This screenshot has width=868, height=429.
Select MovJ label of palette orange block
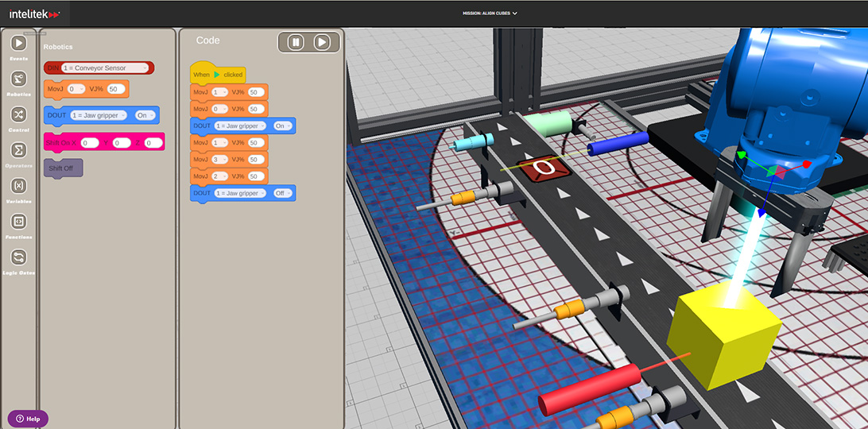[x=56, y=88]
